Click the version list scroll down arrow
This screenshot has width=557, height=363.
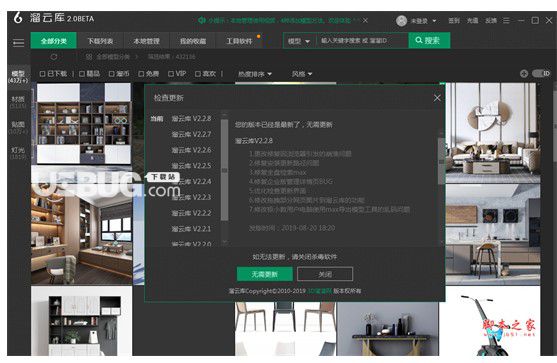[224, 242]
